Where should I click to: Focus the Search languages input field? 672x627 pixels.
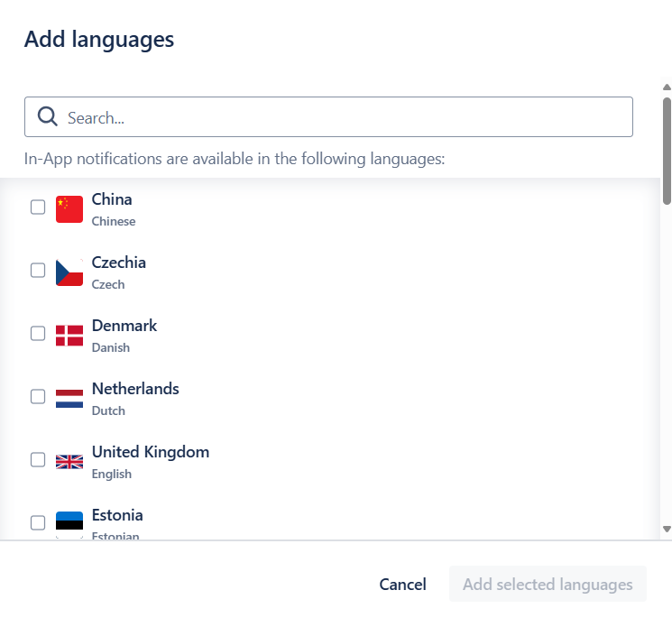click(328, 117)
